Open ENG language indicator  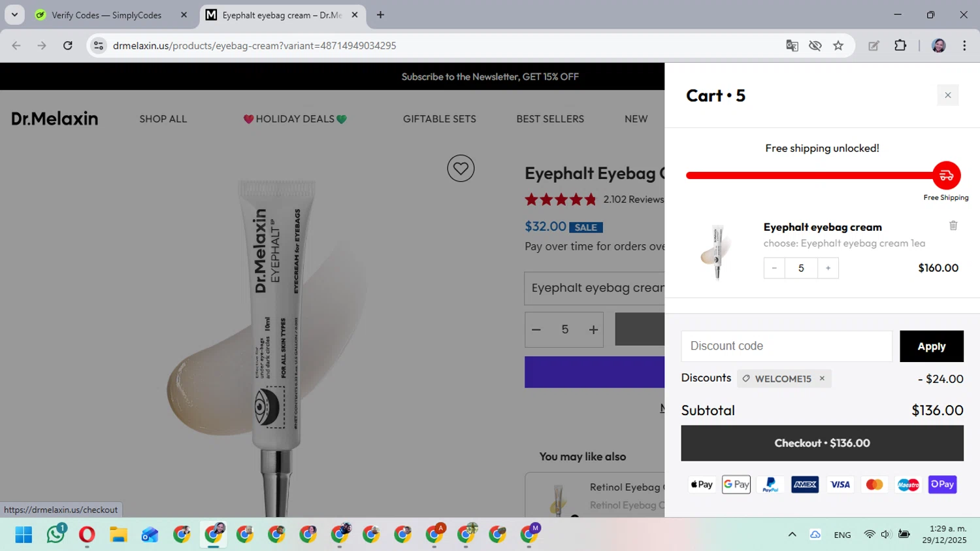842,535
